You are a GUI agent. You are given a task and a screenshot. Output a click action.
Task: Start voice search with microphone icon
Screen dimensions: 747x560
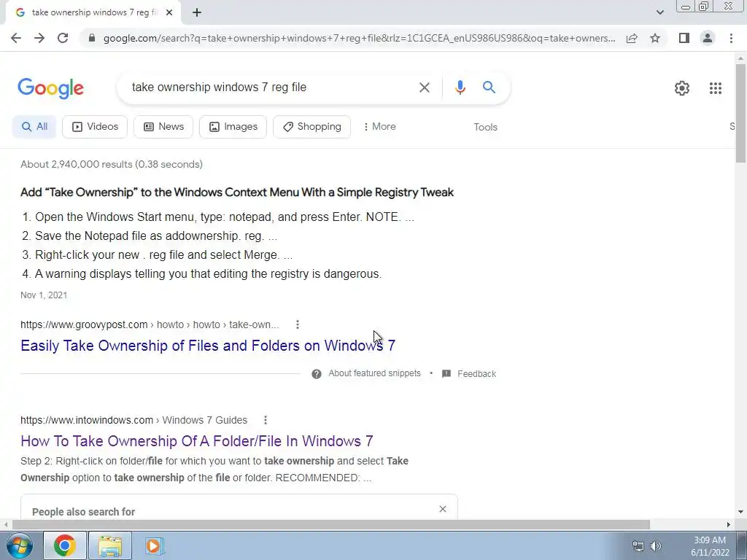pyautogui.click(x=460, y=87)
